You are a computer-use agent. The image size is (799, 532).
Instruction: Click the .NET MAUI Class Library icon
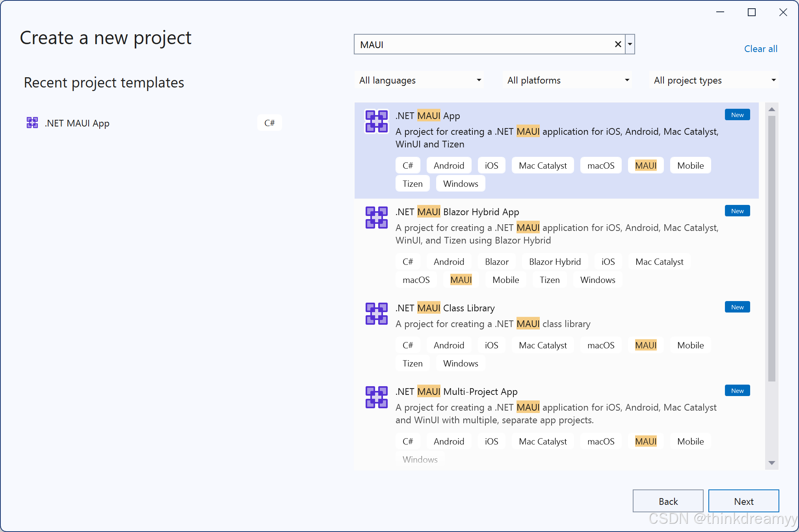(x=377, y=314)
